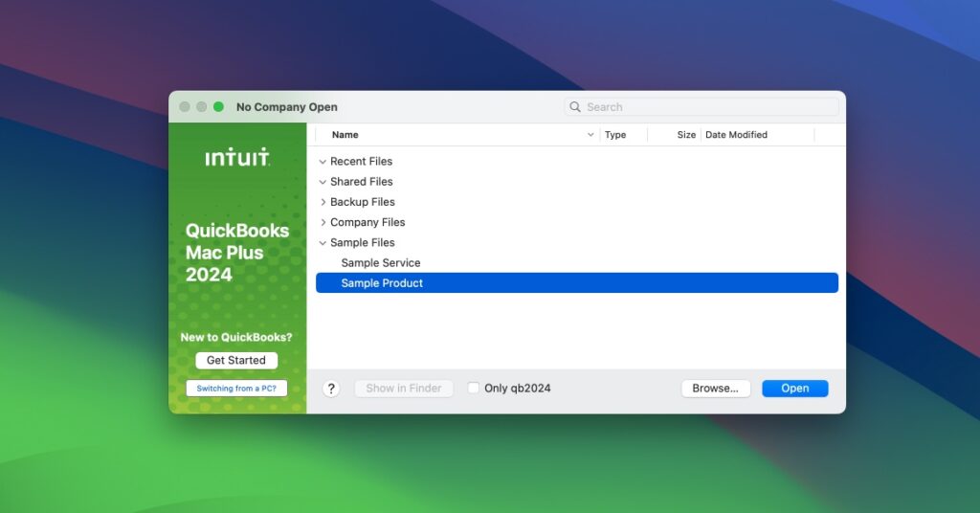Click the green zoom window button
Viewport: 980px width, 513px height.
coord(218,107)
